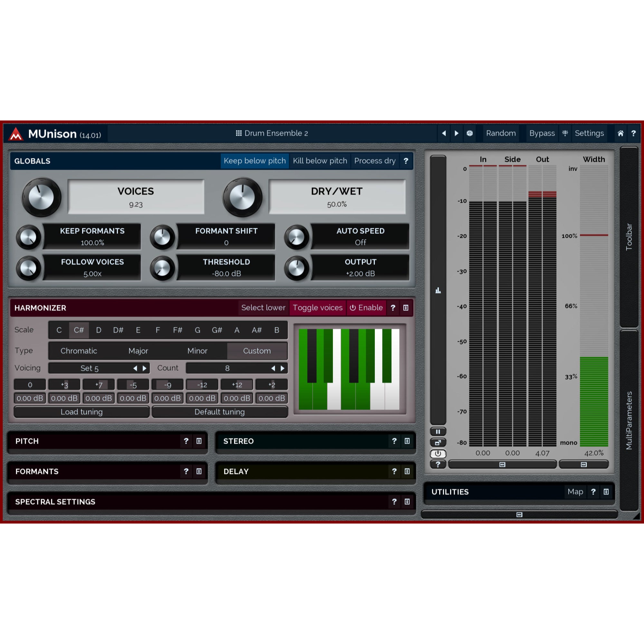This screenshot has width=644, height=644.
Task: Pause the meters display
Action: click(x=438, y=432)
